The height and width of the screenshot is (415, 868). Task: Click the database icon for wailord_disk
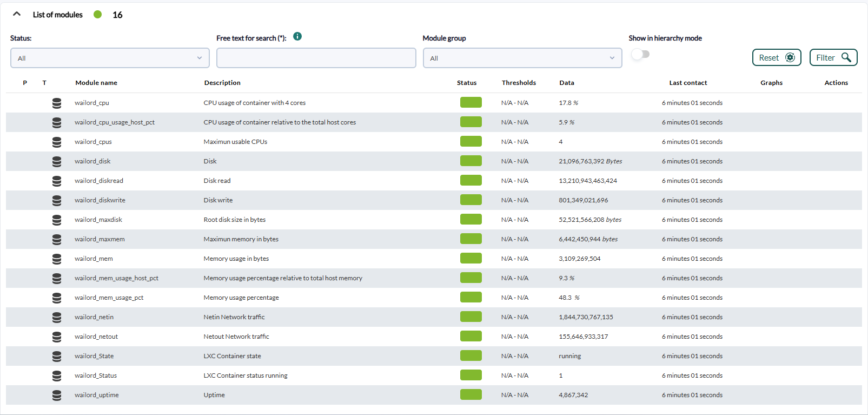tap(57, 161)
